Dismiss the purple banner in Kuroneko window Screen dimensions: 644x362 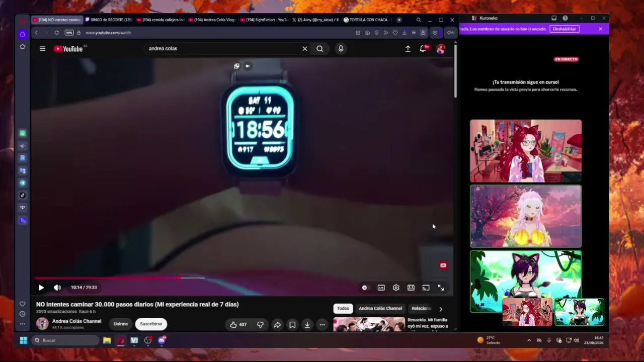[x=600, y=29]
